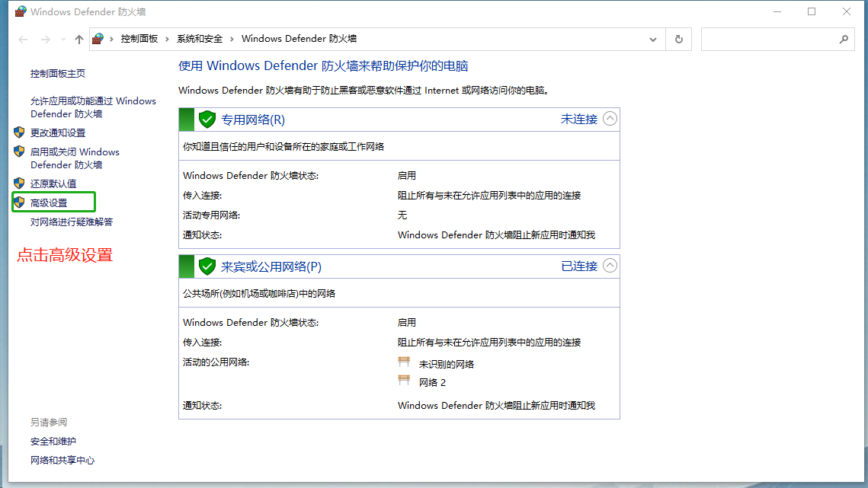Click the forward navigation arrow

46,40
